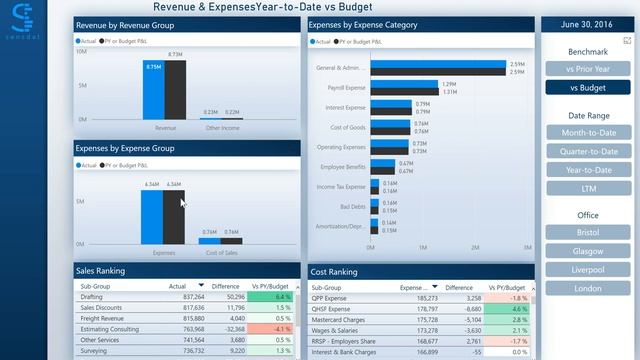The height and width of the screenshot is (360, 640).
Task: Click black Revenue budget bar 8.73M
Action: [175, 90]
